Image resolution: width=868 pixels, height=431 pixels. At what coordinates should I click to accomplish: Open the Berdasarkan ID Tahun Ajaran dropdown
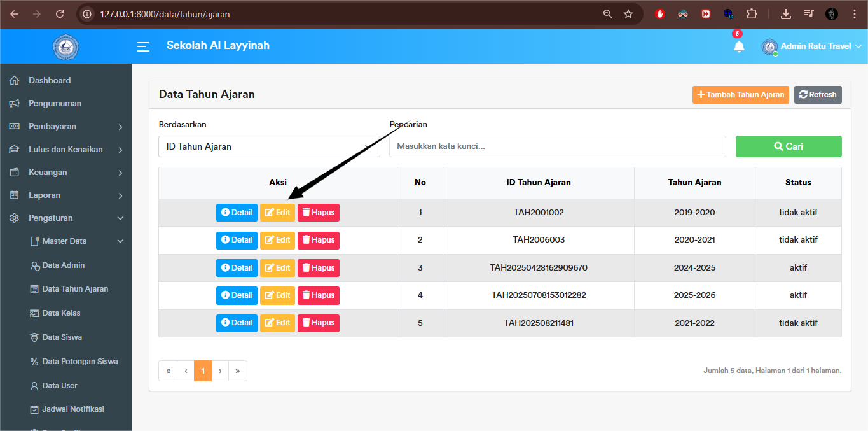(x=268, y=146)
